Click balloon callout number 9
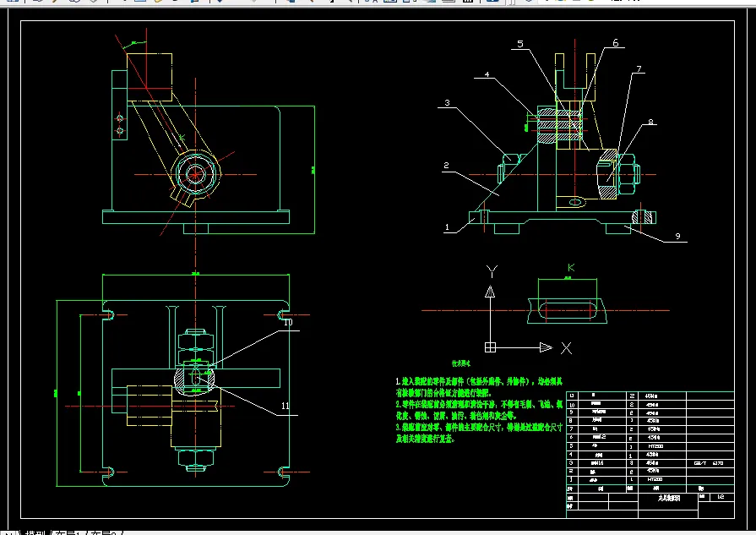This screenshot has width=756, height=535. tap(677, 236)
